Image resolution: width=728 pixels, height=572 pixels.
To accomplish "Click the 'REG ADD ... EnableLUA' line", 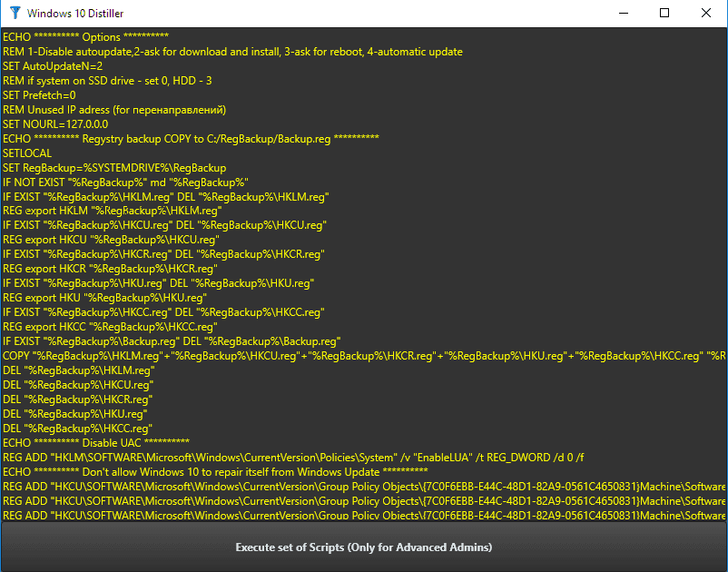I will pyautogui.click(x=293, y=458).
